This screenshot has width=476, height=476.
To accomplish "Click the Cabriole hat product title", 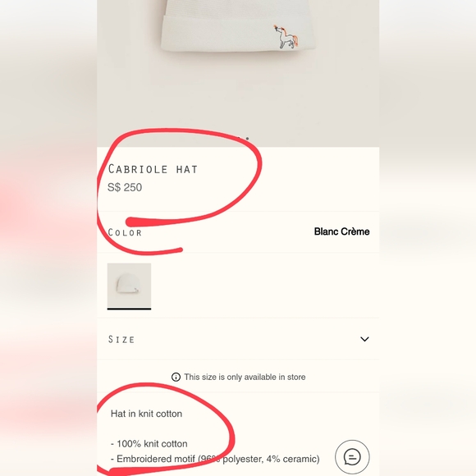I will (153, 169).
